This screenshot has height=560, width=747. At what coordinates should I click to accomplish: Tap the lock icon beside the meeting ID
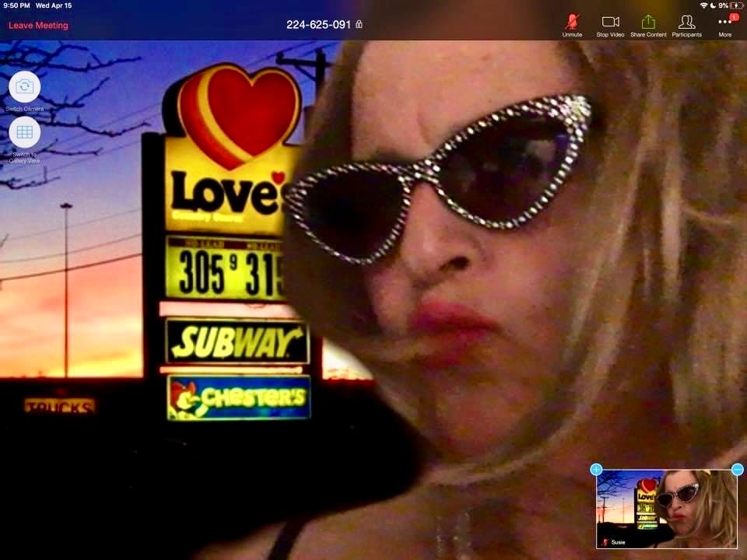point(359,24)
